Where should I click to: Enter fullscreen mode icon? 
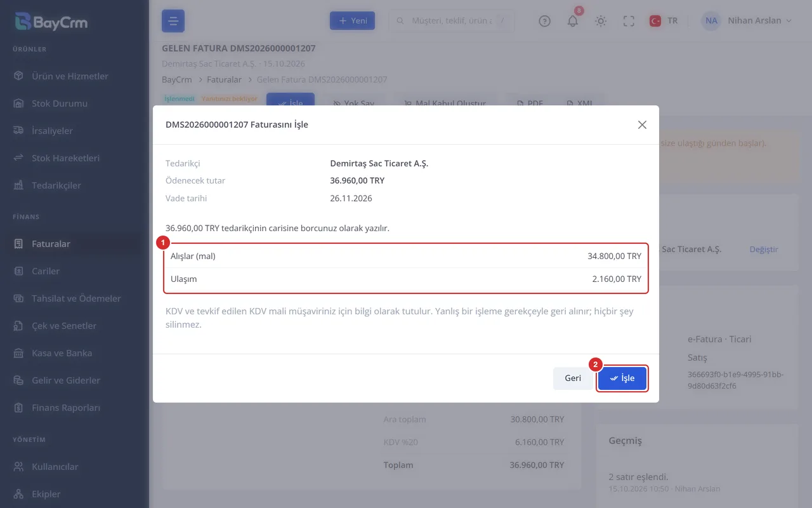click(x=629, y=21)
